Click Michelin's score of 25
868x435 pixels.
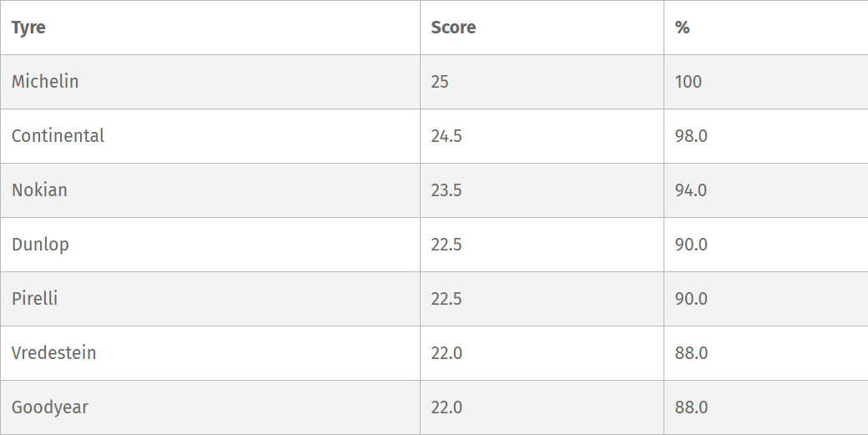(440, 82)
